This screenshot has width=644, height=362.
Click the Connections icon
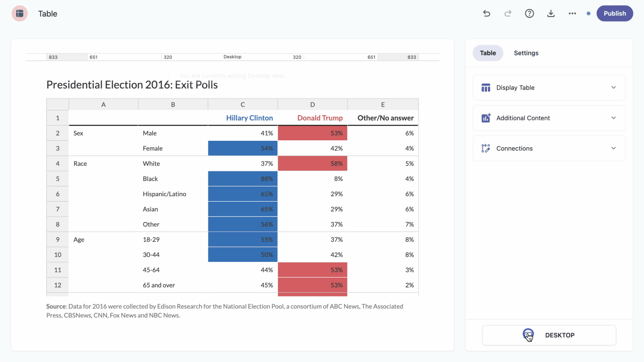[x=486, y=148]
